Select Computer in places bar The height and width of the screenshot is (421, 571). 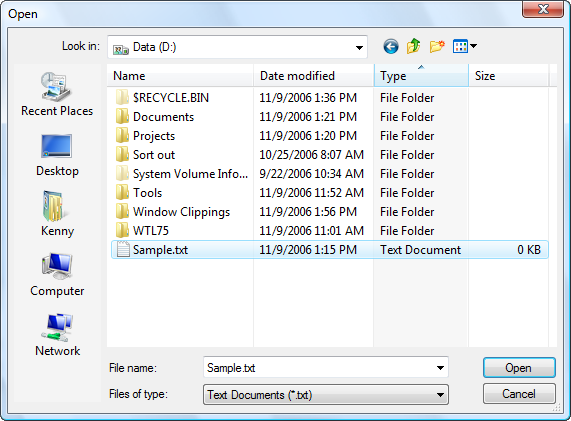coord(57,275)
